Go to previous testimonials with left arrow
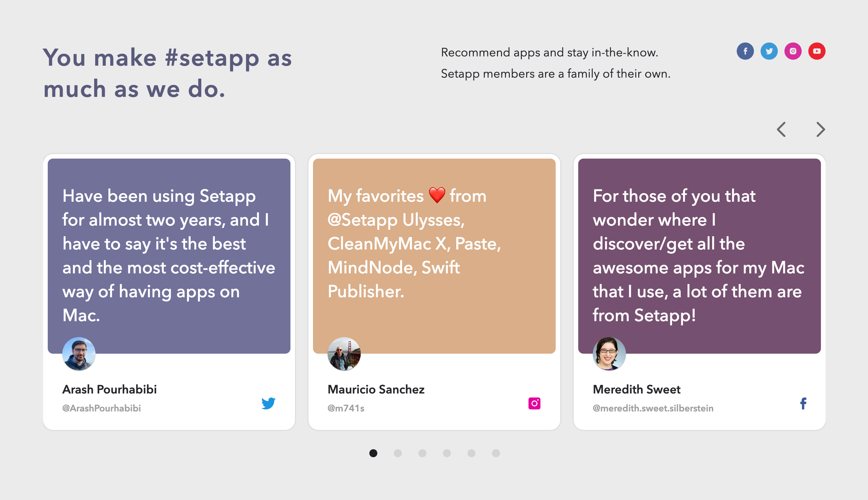The image size is (868, 500). (781, 129)
